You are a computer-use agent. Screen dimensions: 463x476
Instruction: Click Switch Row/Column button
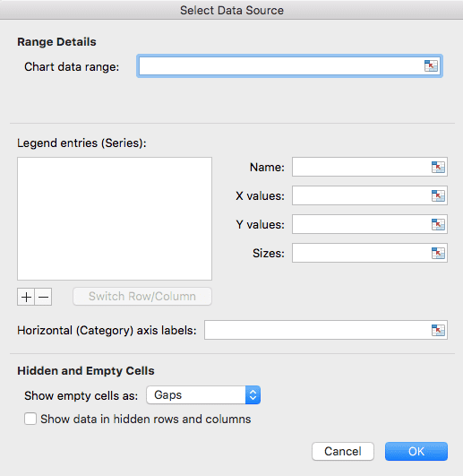(142, 297)
